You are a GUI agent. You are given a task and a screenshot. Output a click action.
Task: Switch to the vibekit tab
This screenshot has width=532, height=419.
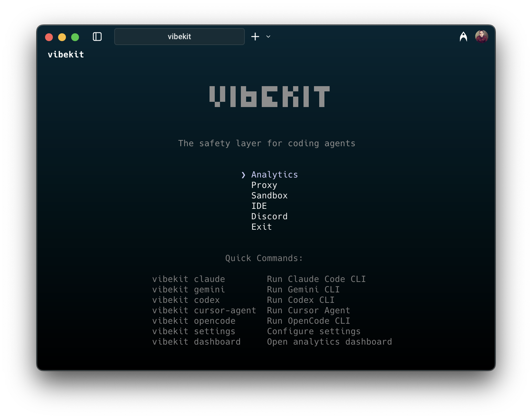coord(179,37)
